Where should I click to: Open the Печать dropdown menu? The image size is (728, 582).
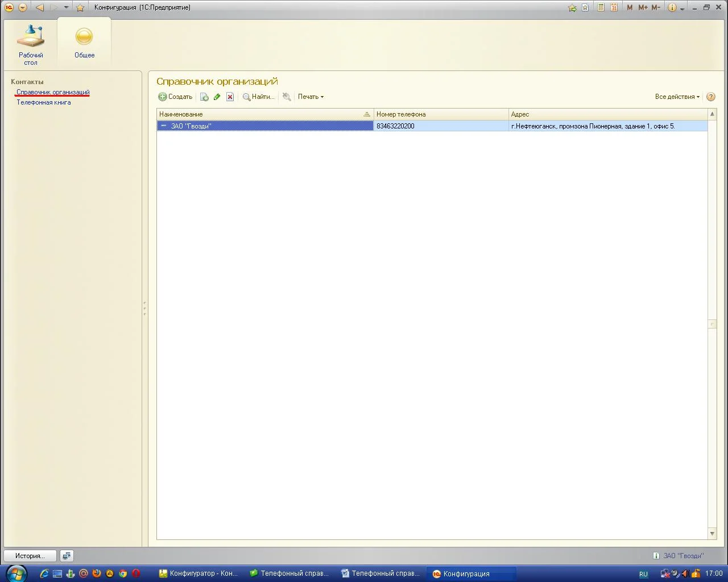click(x=311, y=97)
